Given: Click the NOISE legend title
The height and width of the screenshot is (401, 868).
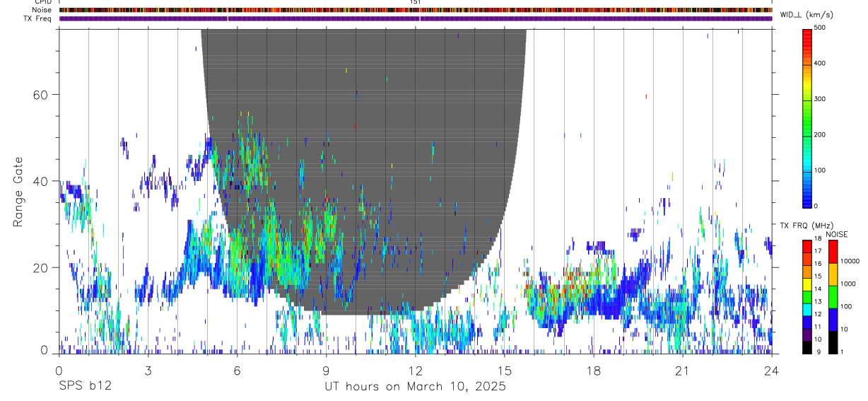Looking at the screenshot, I should pyautogui.click(x=837, y=235).
